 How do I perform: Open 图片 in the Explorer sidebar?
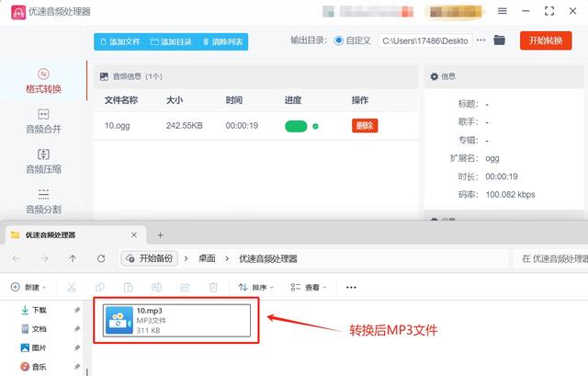click(34, 348)
